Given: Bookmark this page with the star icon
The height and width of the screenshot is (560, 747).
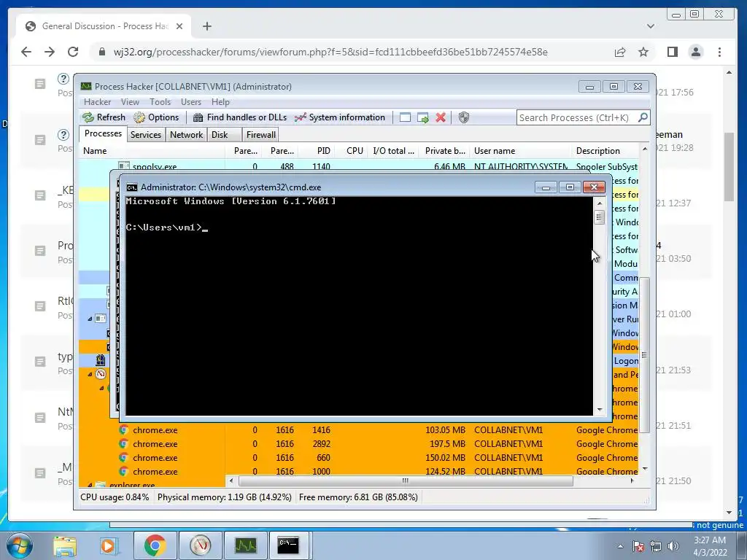Looking at the screenshot, I should 643,52.
